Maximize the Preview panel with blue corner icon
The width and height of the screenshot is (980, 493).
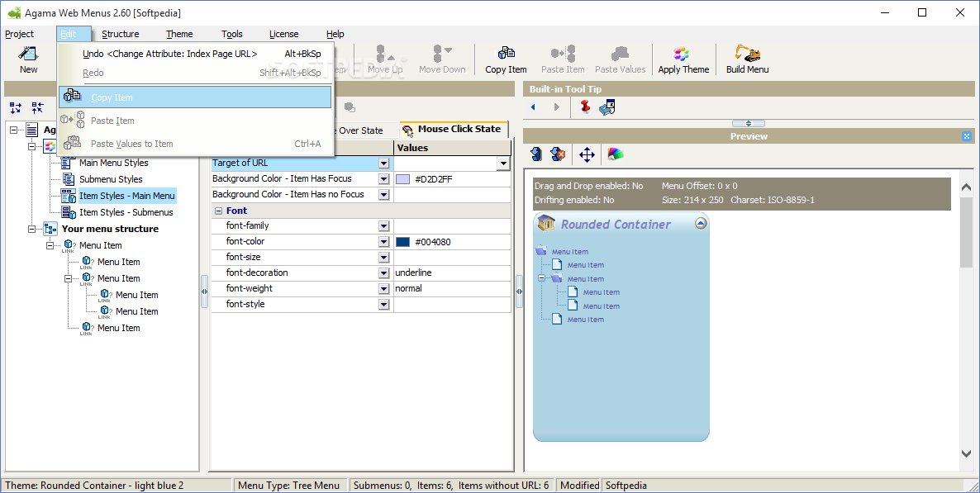coord(967,136)
